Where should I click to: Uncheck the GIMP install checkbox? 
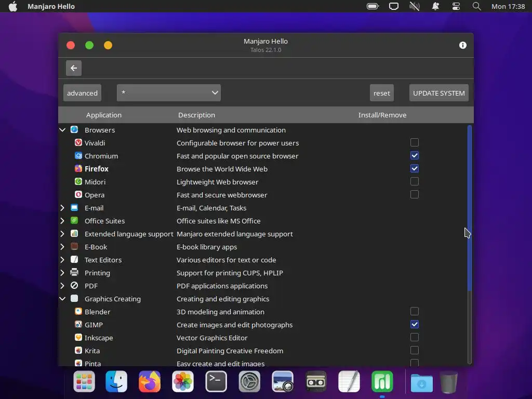(x=414, y=324)
